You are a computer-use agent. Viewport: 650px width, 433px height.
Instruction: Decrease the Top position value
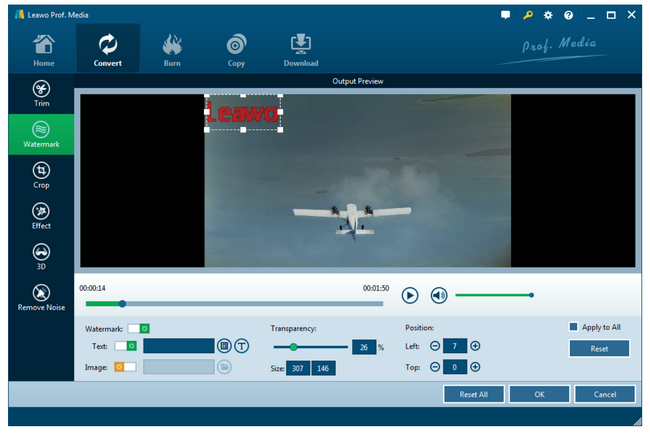[435, 367]
